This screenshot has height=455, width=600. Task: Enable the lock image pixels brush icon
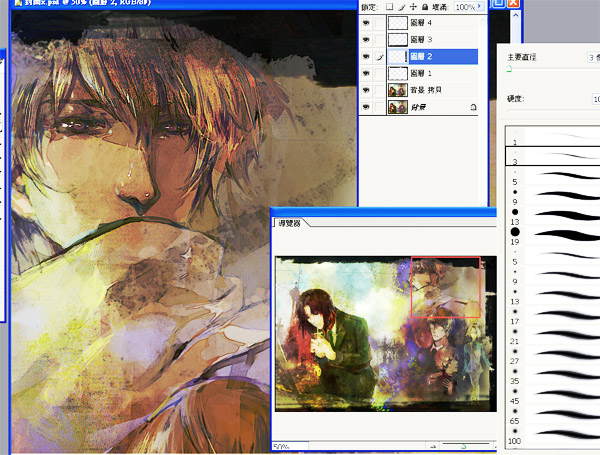[401, 7]
